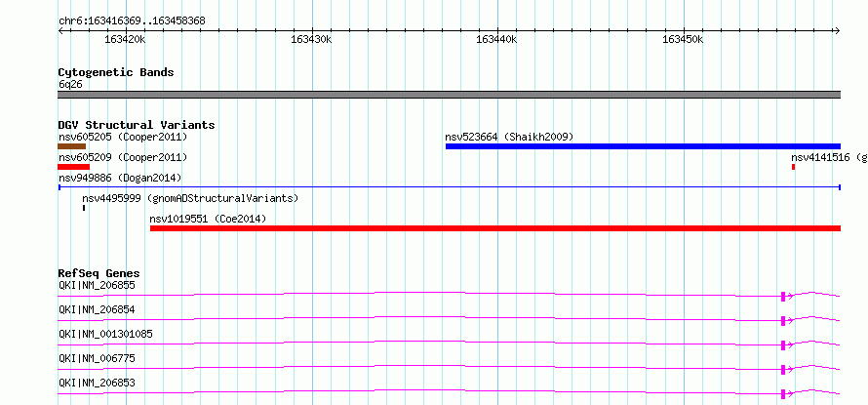The height and width of the screenshot is (405, 868).
Task: Click the exon block of QKI|NM_006775
Action: point(783,370)
